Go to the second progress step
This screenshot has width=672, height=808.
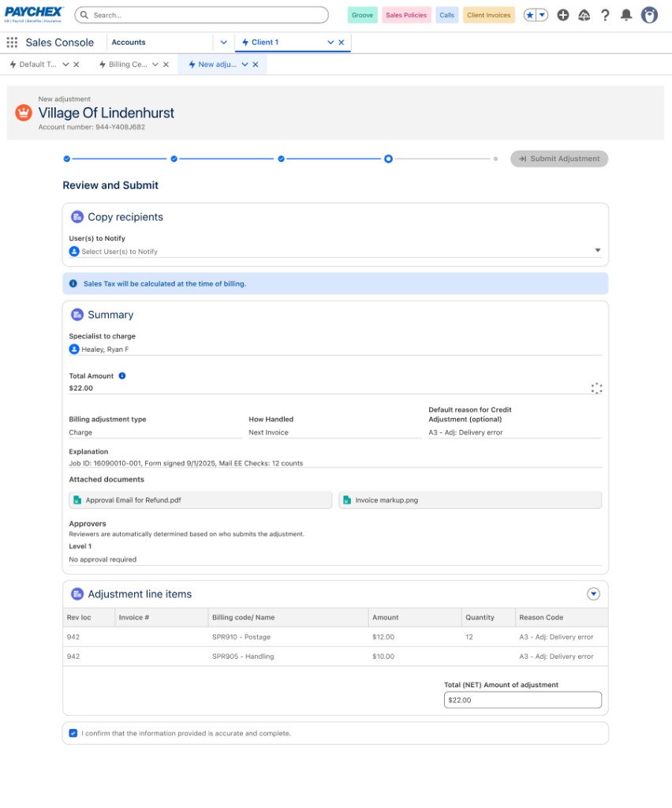(174, 159)
